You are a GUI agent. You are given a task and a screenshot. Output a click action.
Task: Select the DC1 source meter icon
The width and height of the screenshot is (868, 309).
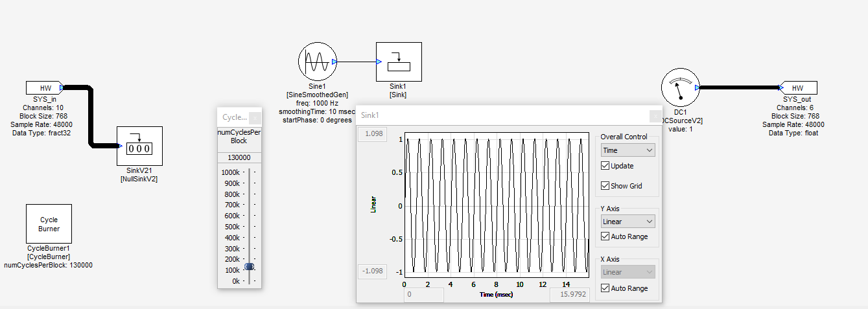pyautogui.click(x=679, y=88)
